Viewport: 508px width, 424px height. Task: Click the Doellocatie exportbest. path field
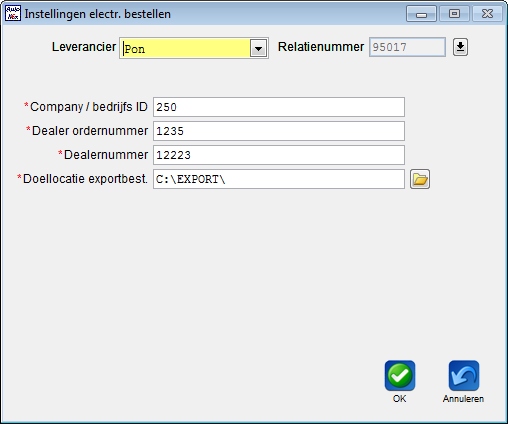(x=279, y=179)
